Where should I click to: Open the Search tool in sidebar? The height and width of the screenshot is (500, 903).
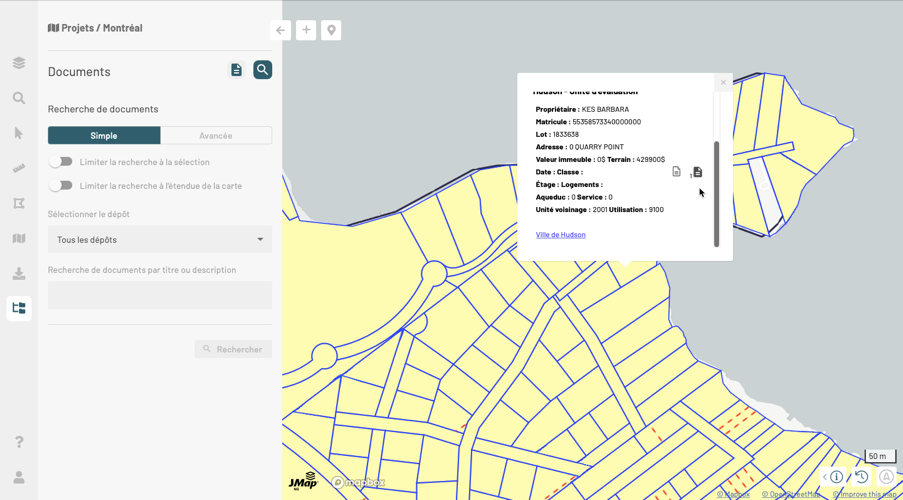click(x=19, y=98)
